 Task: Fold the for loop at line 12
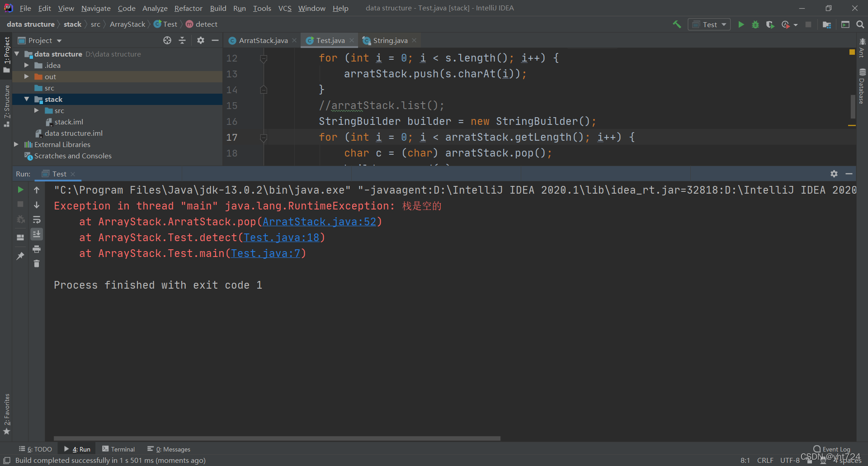(264, 58)
